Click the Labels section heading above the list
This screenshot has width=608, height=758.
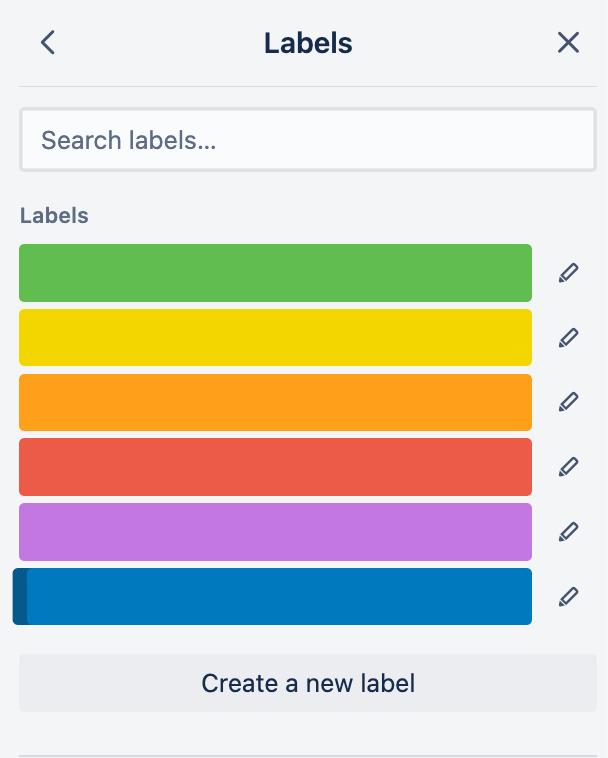[54, 215]
